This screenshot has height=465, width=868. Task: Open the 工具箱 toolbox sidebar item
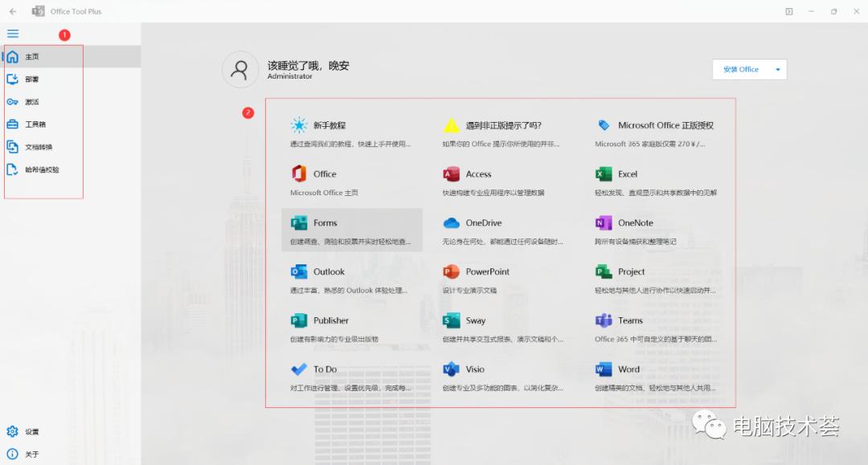point(32,124)
